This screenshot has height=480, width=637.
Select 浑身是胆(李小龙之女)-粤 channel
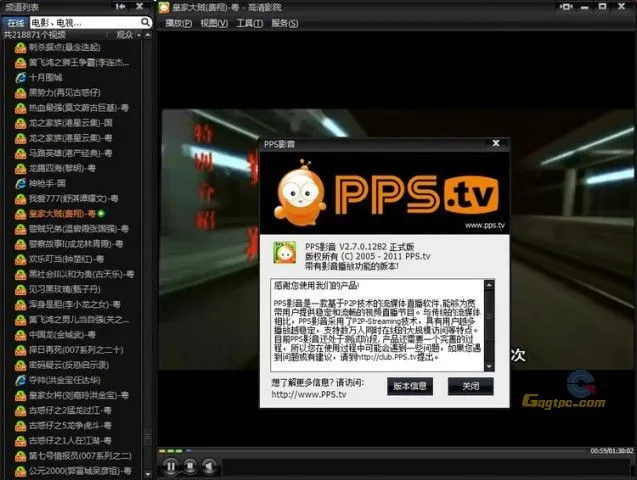coord(74,305)
